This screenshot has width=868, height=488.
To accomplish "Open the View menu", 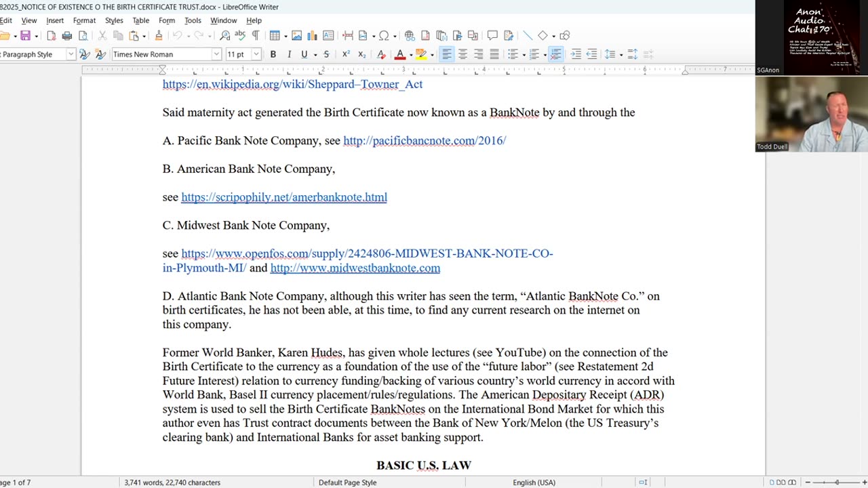I will [x=28, y=20].
